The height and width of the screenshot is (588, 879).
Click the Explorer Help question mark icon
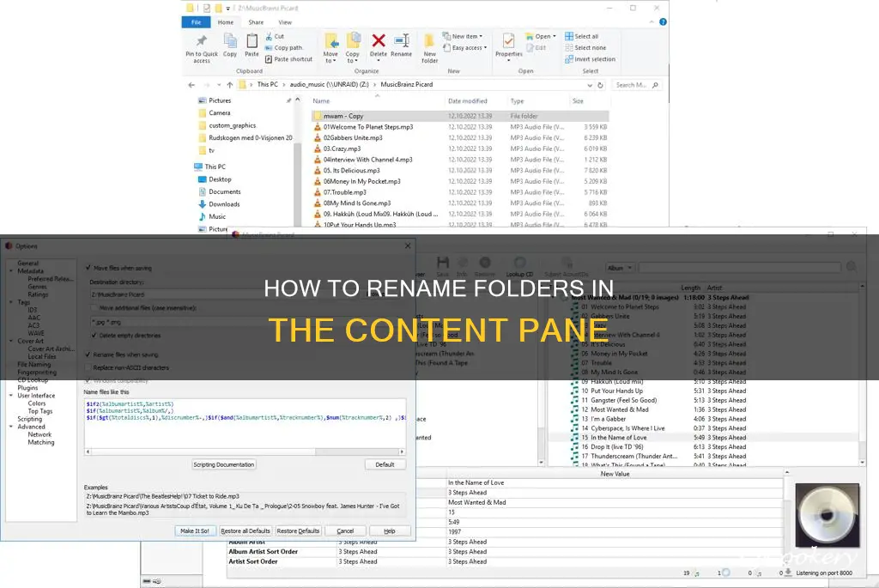coord(664,21)
